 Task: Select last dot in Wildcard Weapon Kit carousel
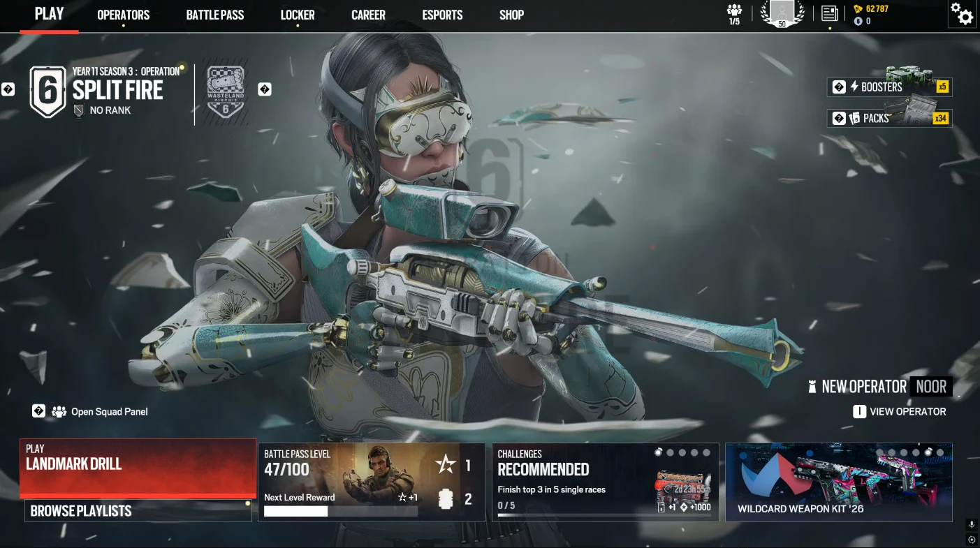940,452
